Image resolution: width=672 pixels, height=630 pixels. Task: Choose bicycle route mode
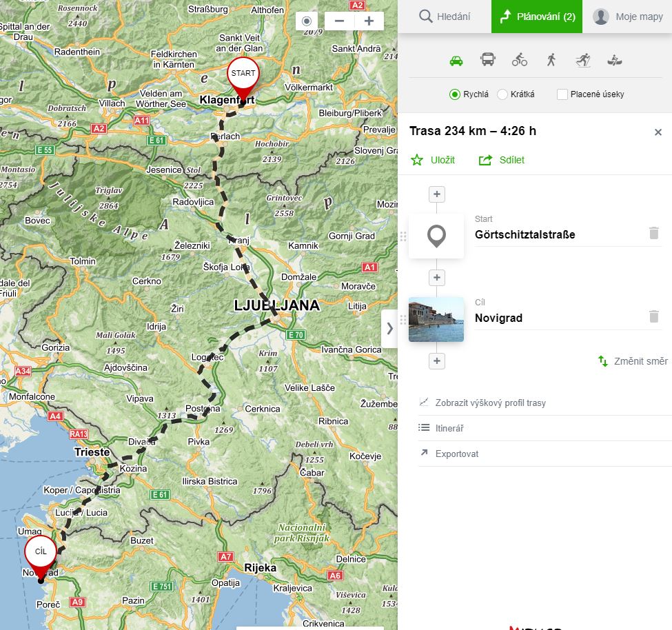pyautogui.click(x=520, y=60)
